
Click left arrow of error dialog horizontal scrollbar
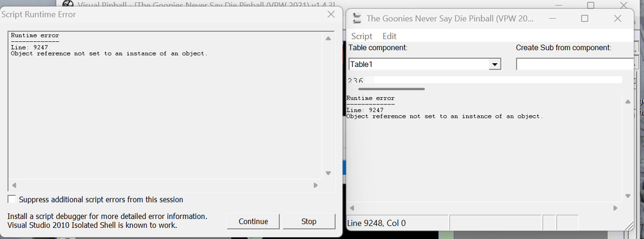[x=14, y=185]
